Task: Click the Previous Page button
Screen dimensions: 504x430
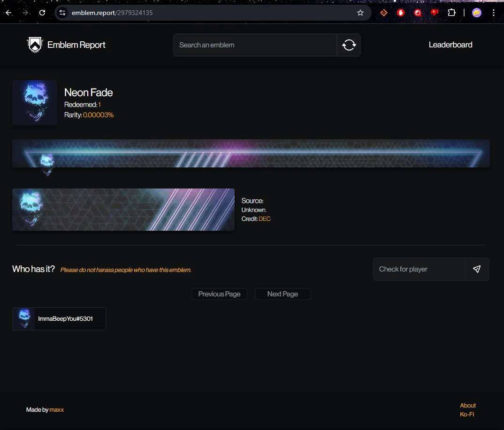Action: pos(219,294)
